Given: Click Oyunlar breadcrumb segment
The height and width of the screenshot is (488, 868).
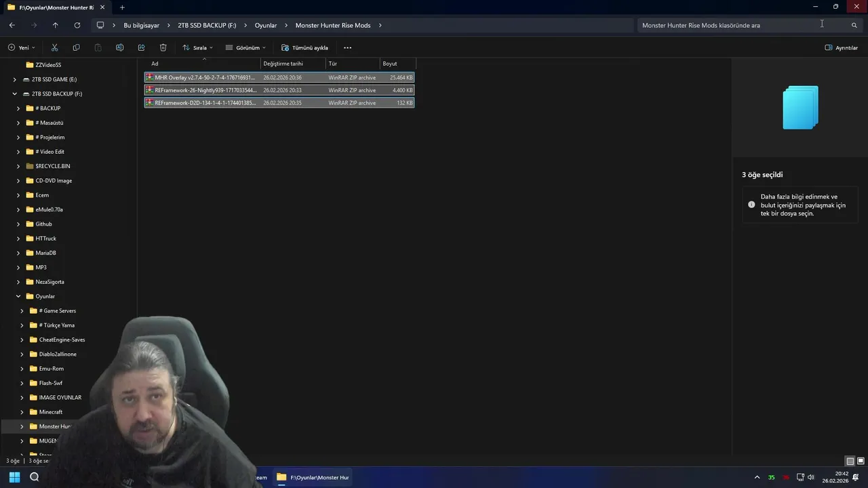Looking at the screenshot, I should click(266, 25).
